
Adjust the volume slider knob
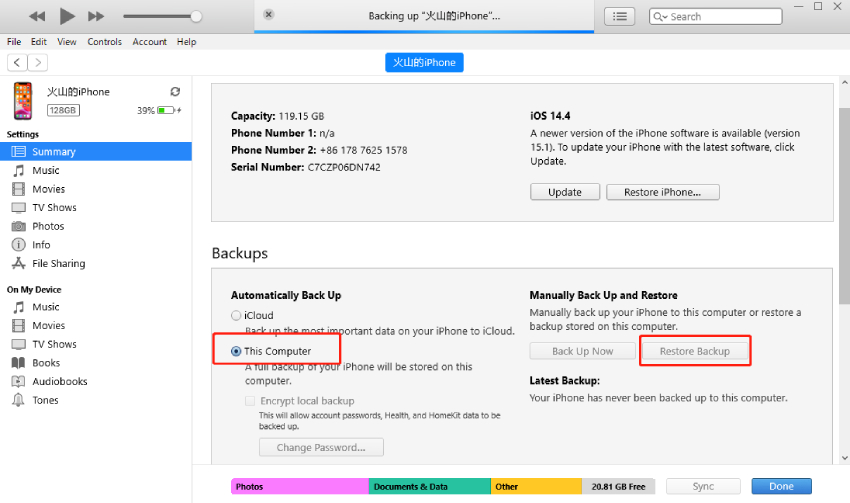(196, 16)
